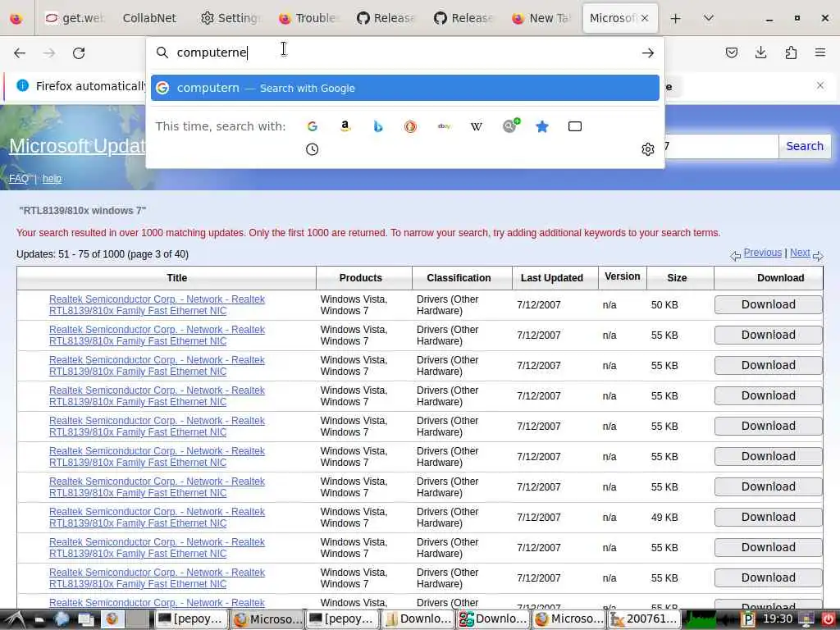Open 200761... taskbar window item
Image resolution: width=840 pixels, height=630 pixels.
645,619
